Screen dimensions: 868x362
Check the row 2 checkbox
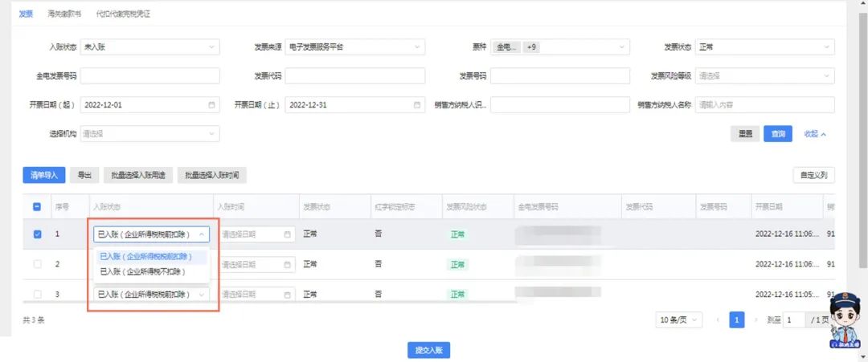click(37, 264)
